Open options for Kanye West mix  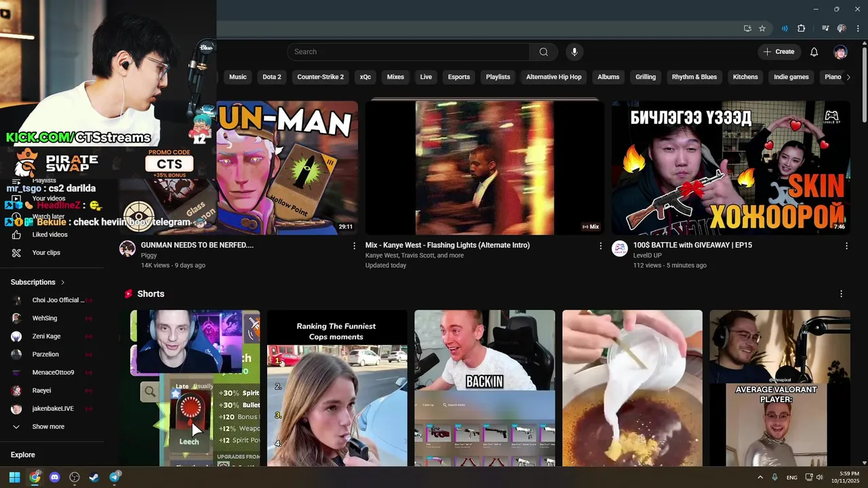tap(600, 246)
